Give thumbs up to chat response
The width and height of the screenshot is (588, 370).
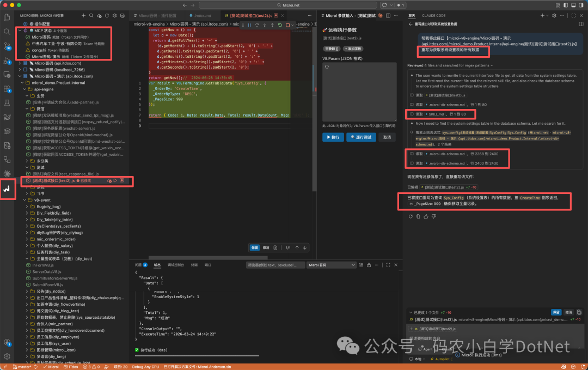tap(426, 216)
